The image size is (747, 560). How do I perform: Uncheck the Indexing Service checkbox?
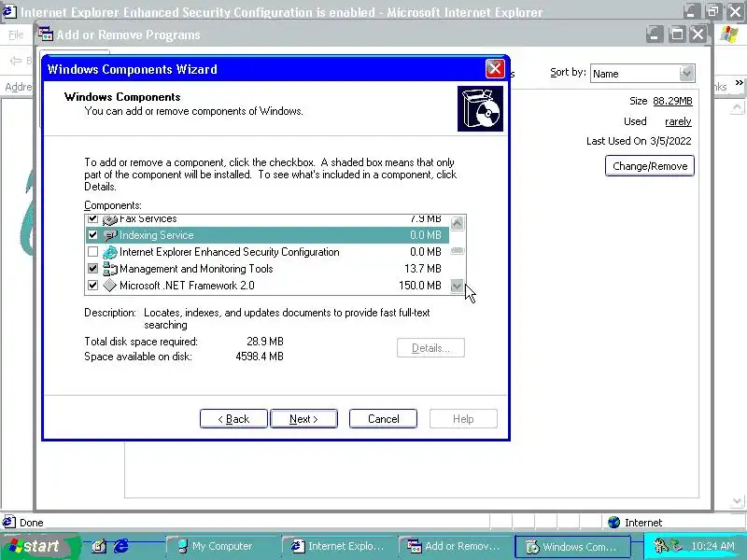tap(92, 235)
